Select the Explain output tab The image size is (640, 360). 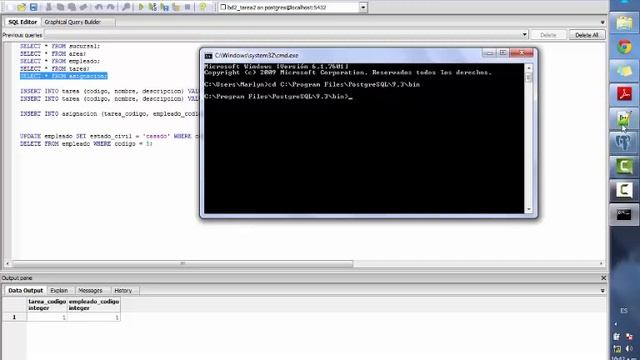pos(59,290)
